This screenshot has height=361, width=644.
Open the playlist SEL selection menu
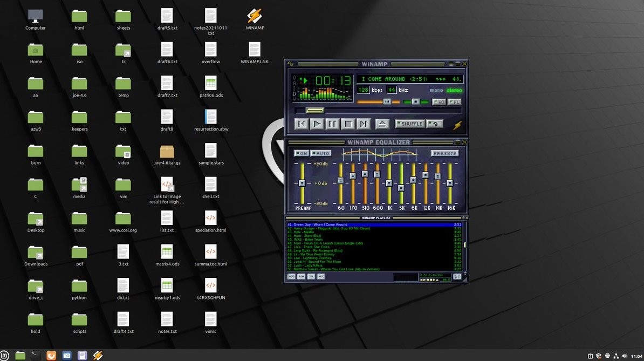pyautogui.click(x=311, y=276)
